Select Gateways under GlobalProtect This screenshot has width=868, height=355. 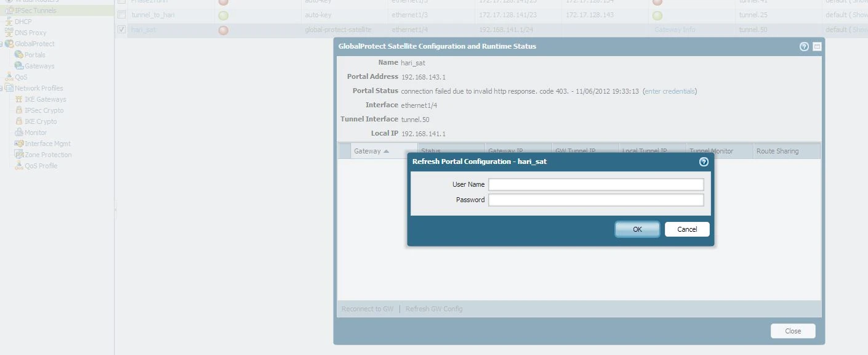tap(39, 66)
